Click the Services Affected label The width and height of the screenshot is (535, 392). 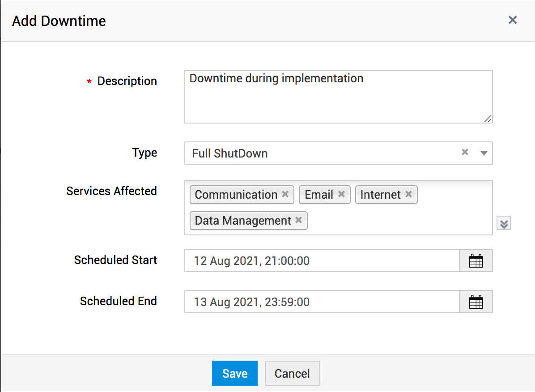click(x=111, y=191)
